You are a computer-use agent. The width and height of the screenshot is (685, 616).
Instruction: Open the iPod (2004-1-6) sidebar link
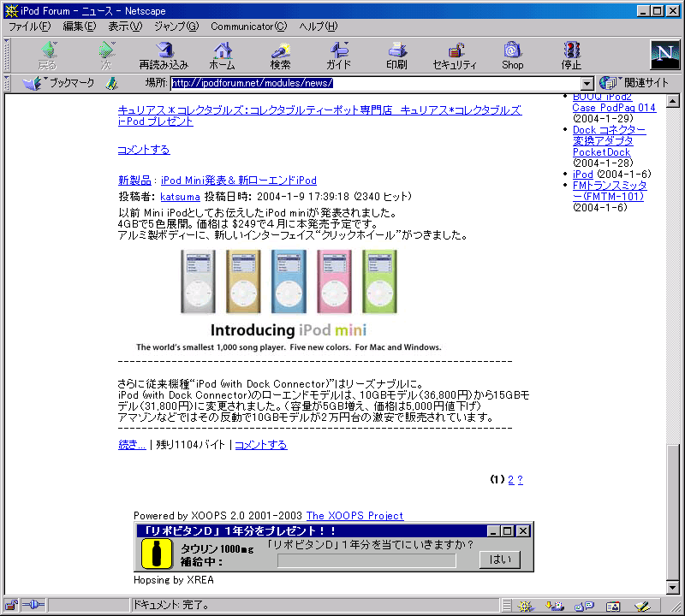583,175
